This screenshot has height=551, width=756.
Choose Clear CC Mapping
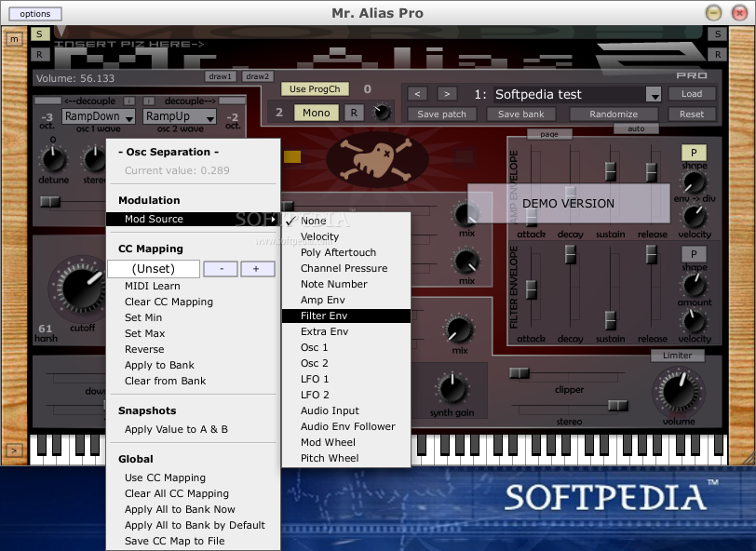[193, 302]
